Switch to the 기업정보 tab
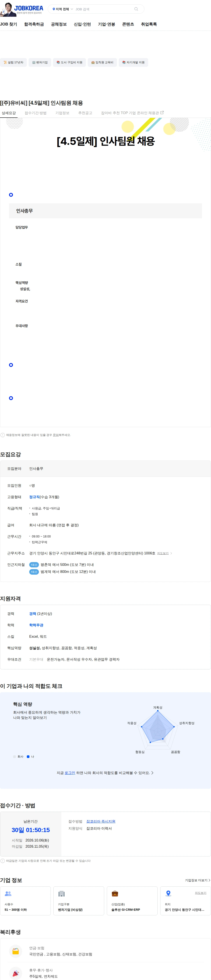 62,113
